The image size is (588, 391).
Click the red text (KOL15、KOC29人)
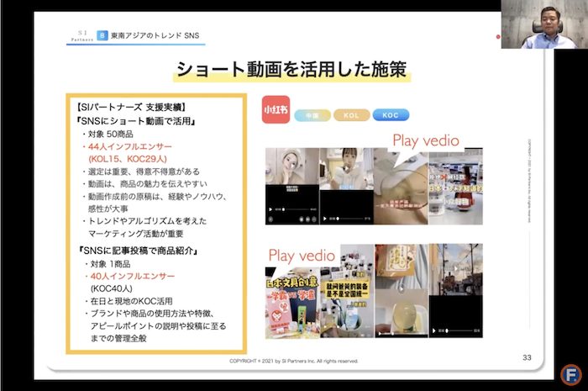tap(128, 159)
